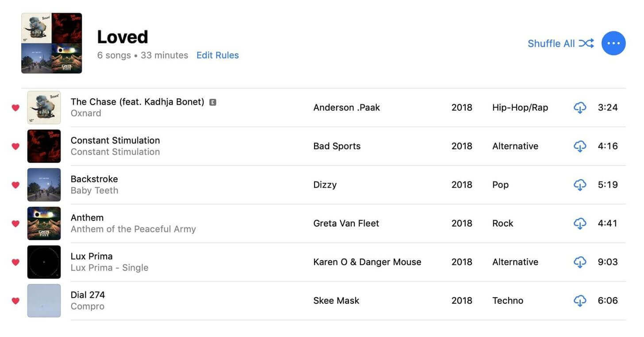Download Backstroke using its cloud icon
This screenshot has height=337, width=644.
[x=579, y=185]
